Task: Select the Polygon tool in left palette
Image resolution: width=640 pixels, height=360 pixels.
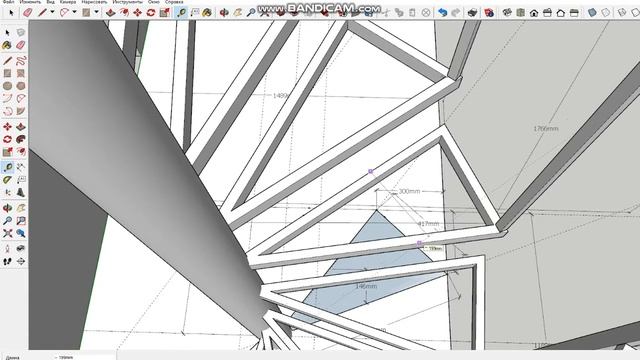Action: click(20, 86)
